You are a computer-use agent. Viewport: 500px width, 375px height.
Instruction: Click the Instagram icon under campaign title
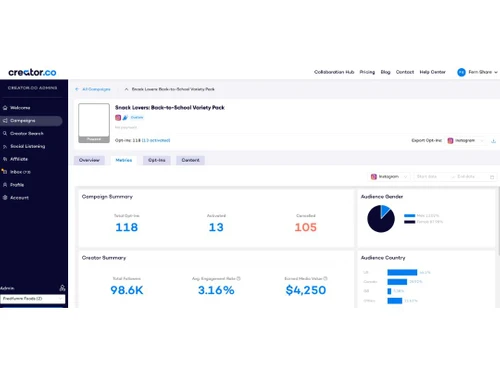point(118,117)
